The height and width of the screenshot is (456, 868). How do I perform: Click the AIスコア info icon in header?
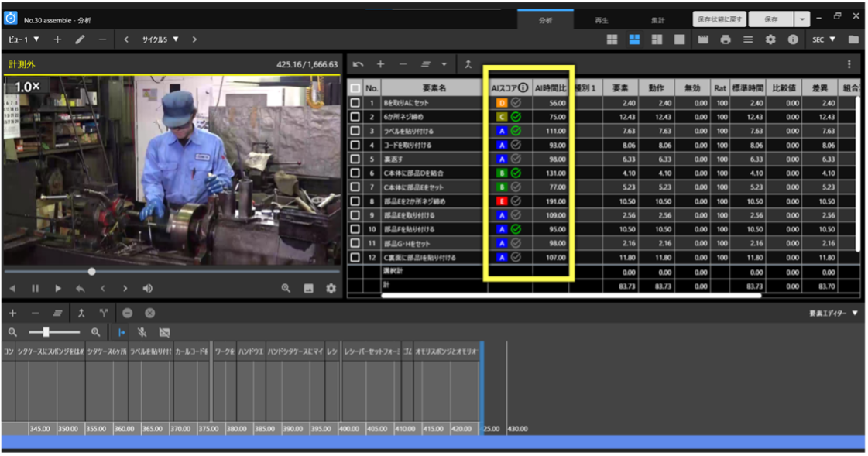pos(523,88)
